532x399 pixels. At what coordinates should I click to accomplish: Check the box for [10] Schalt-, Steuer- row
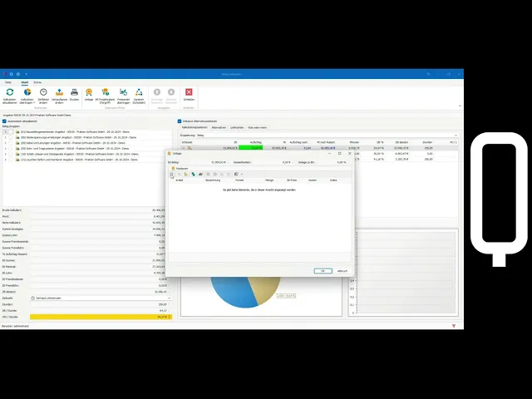pyautogui.click(x=11, y=154)
